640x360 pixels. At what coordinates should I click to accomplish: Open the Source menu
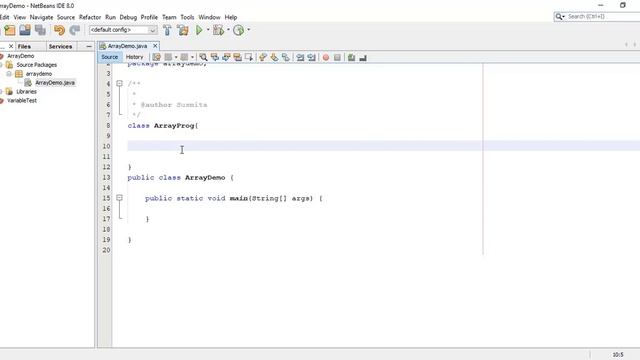(x=66, y=17)
